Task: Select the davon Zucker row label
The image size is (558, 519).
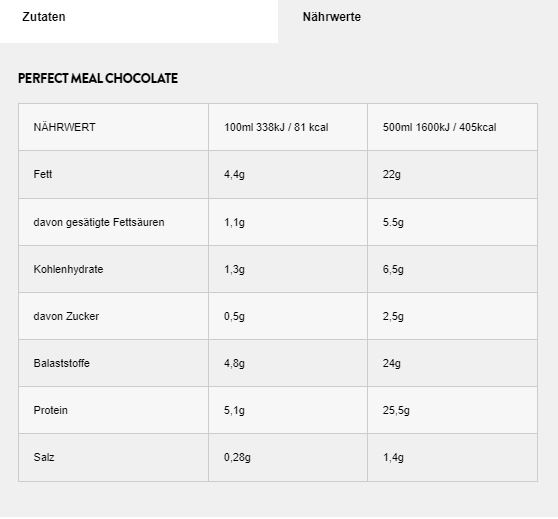Action: pyautogui.click(x=66, y=316)
